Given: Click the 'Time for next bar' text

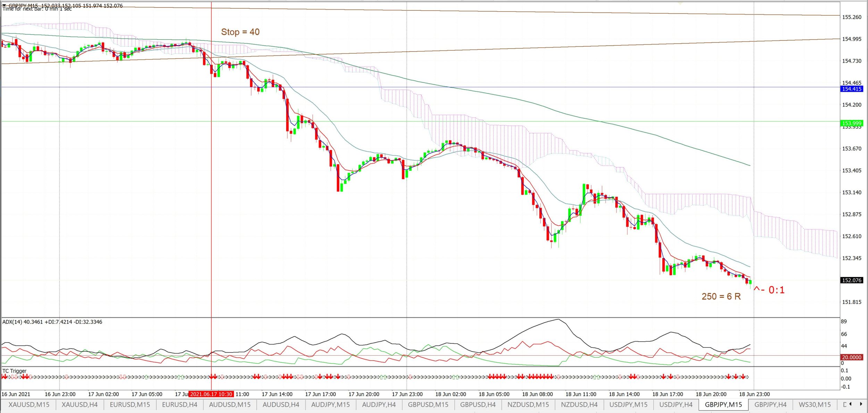Looking at the screenshot, I should [37, 9].
